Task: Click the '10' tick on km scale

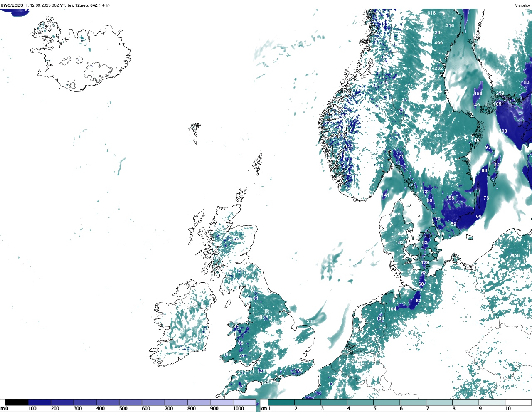Action: coord(508,409)
